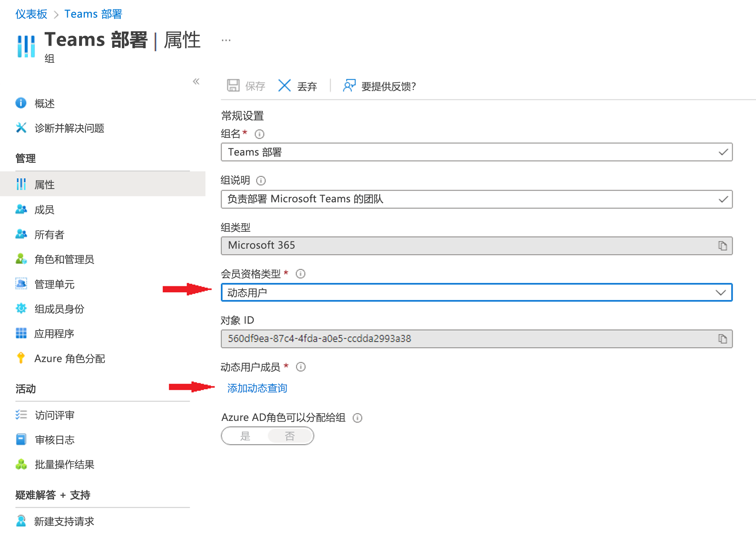Click info icon beside 动态用户成员

pyautogui.click(x=301, y=367)
